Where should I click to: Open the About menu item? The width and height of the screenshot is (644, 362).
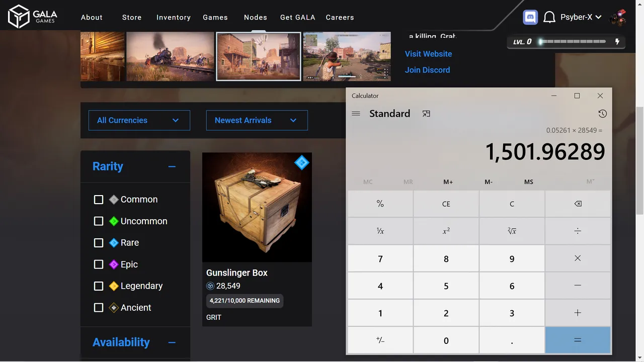(x=92, y=17)
